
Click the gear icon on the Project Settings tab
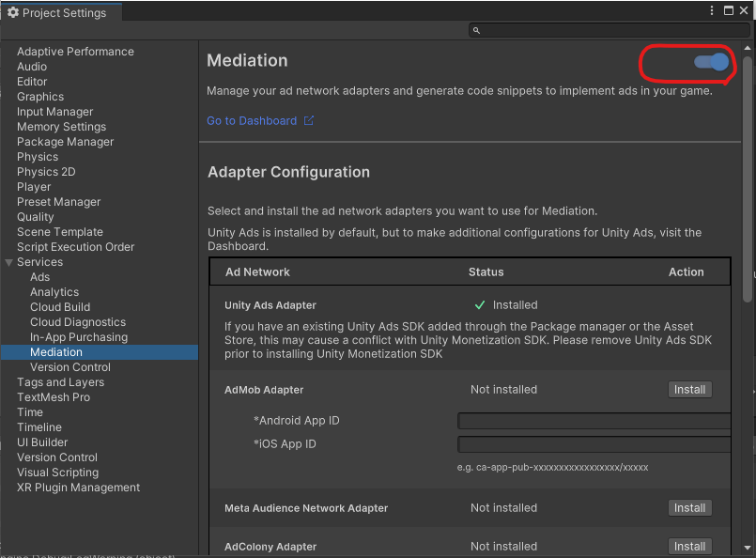(13, 12)
